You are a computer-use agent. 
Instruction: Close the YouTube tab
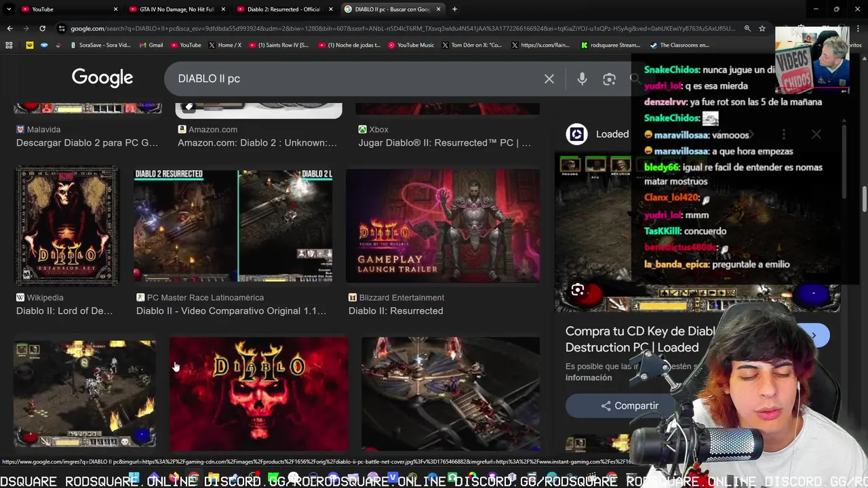[x=115, y=9]
